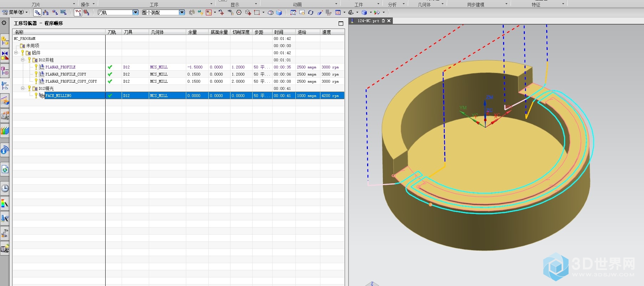Select the FACE_MILLING operation row
644x286 pixels.
pos(178,96)
